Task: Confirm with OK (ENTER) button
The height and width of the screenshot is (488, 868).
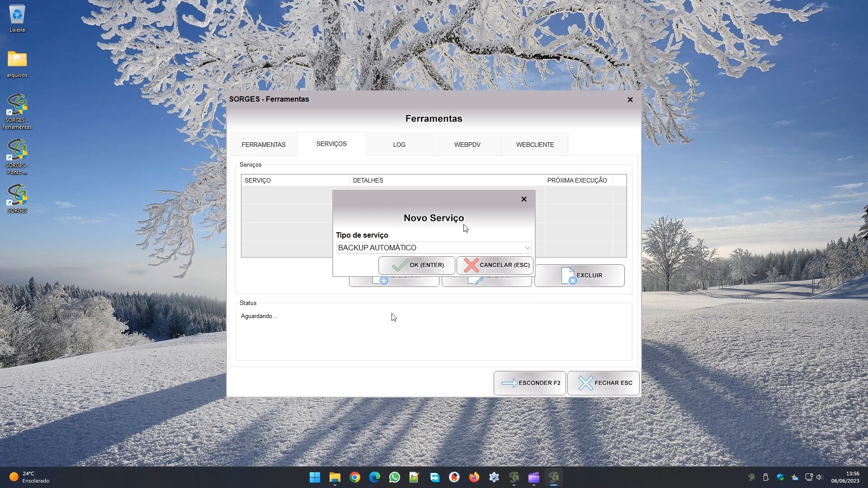Action: [417, 265]
